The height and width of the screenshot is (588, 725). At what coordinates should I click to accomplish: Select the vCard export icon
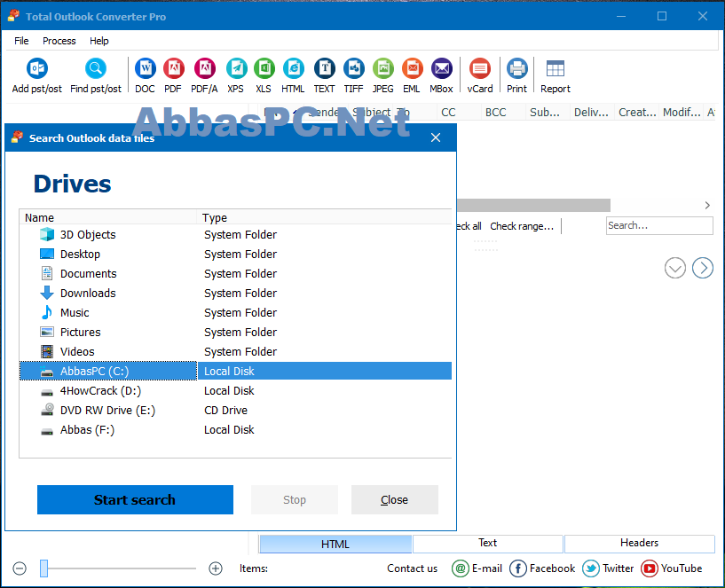[x=480, y=75]
